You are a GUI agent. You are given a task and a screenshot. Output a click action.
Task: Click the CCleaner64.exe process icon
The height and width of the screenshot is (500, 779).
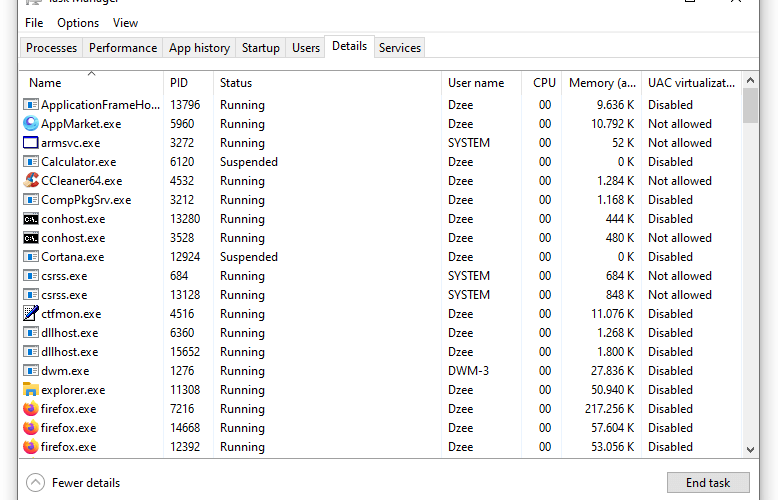click(31, 180)
